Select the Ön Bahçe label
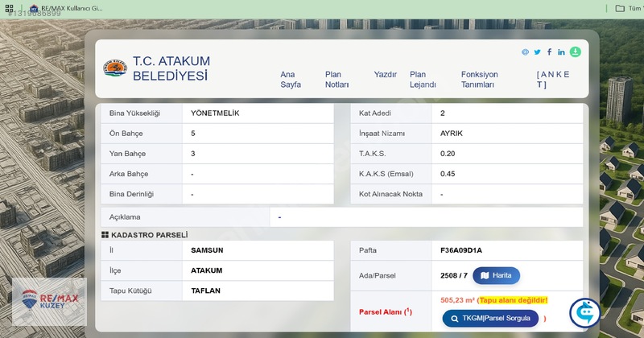This screenshot has width=644, height=338. [126, 134]
